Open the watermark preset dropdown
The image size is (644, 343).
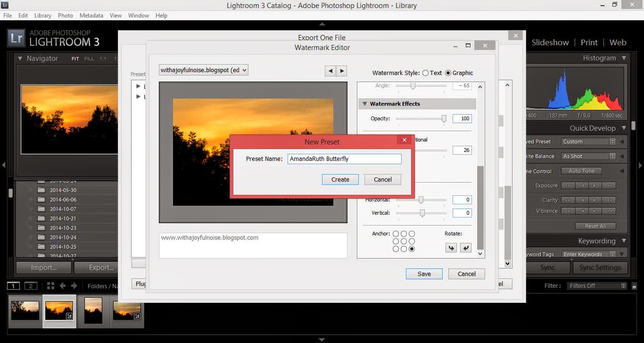click(x=204, y=70)
